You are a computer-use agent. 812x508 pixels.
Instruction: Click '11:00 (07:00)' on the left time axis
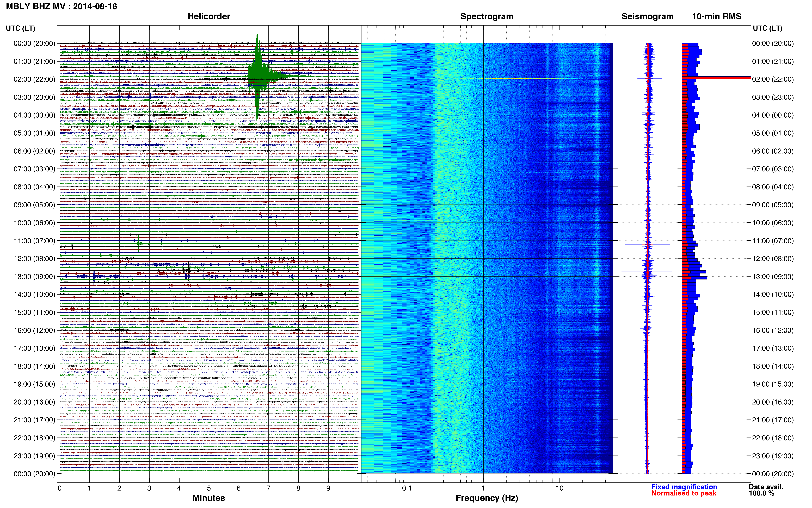tap(34, 241)
